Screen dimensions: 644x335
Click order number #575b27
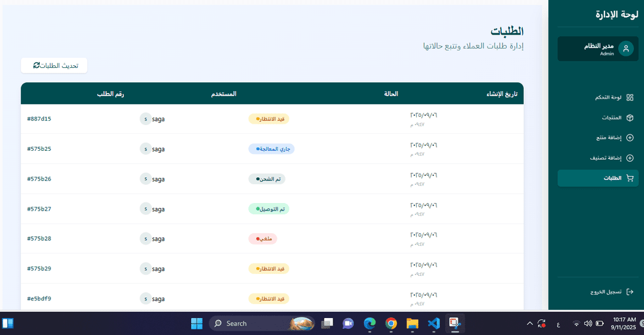39,209
